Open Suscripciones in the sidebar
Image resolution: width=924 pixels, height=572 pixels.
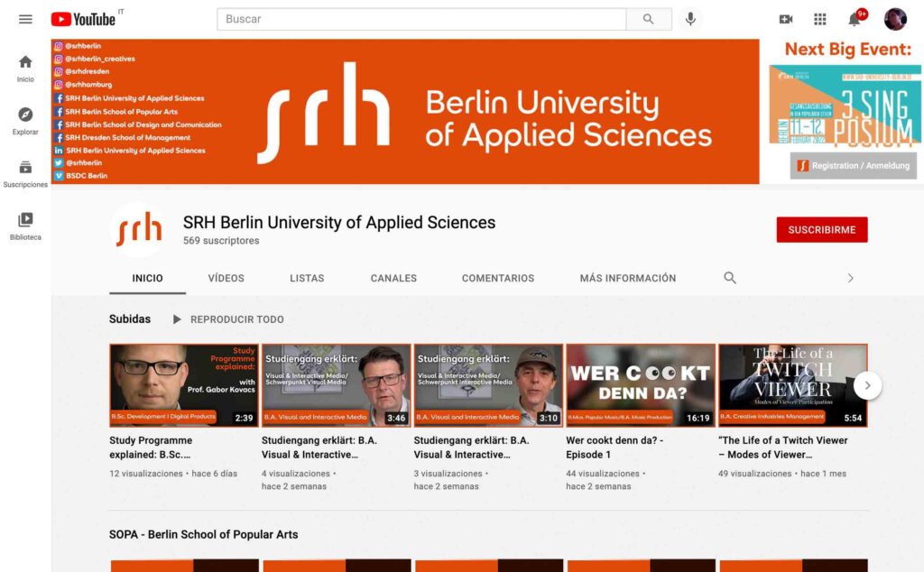tap(25, 174)
